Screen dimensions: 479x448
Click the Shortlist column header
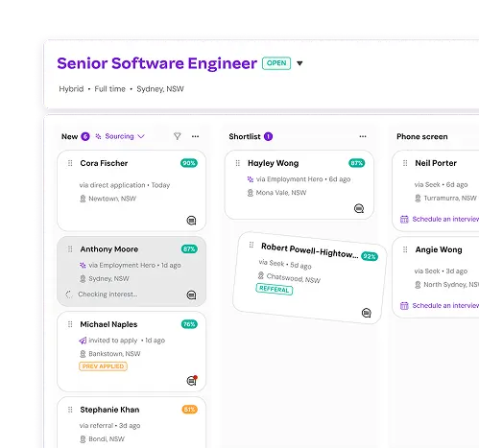245,136
